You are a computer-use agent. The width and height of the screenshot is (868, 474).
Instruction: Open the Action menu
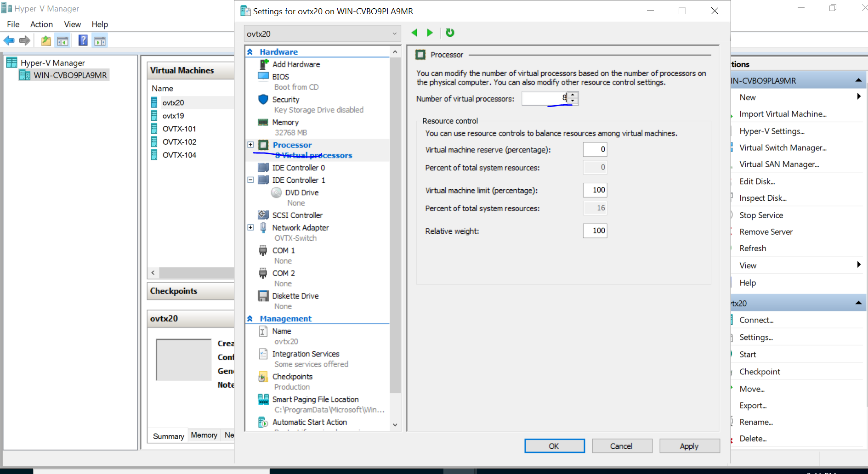pyautogui.click(x=41, y=24)
